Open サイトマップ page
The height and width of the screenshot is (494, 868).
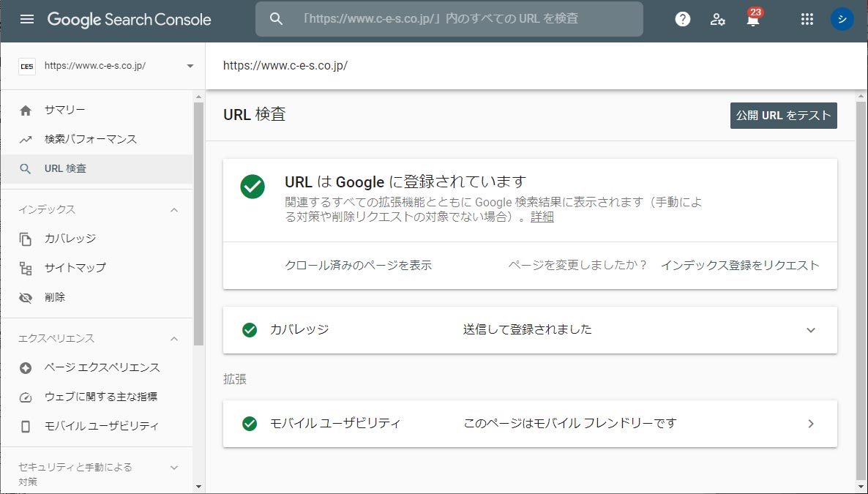tap(97, 268)
